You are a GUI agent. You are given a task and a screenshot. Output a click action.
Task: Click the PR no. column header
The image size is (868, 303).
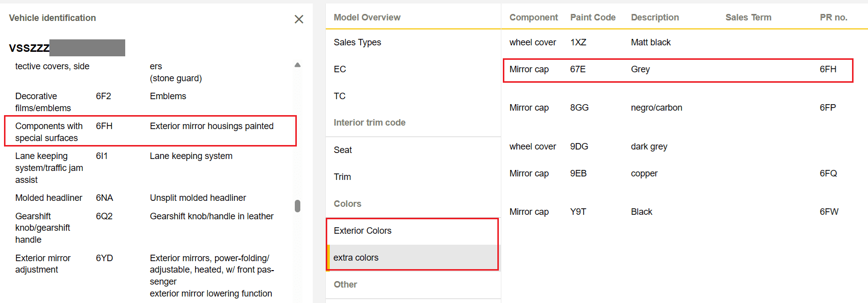(x=833, y=17)
